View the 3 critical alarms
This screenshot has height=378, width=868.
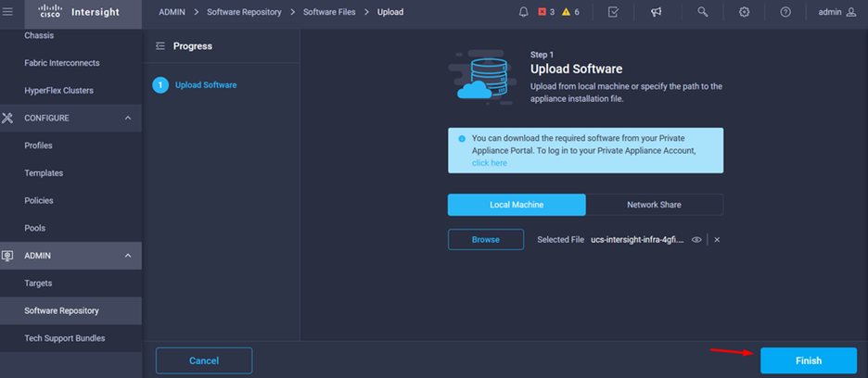[546, 12]
